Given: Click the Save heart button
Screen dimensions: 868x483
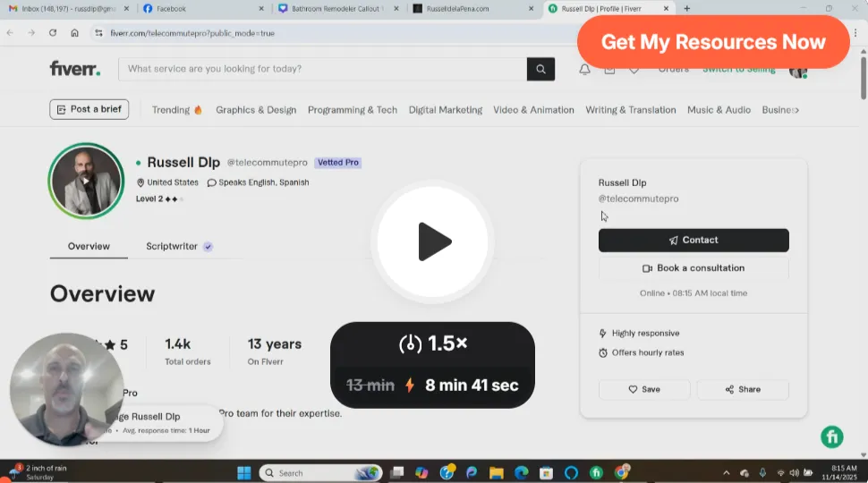Looking at the screenshot, I should pyautogui.click(x=644, y=389).
